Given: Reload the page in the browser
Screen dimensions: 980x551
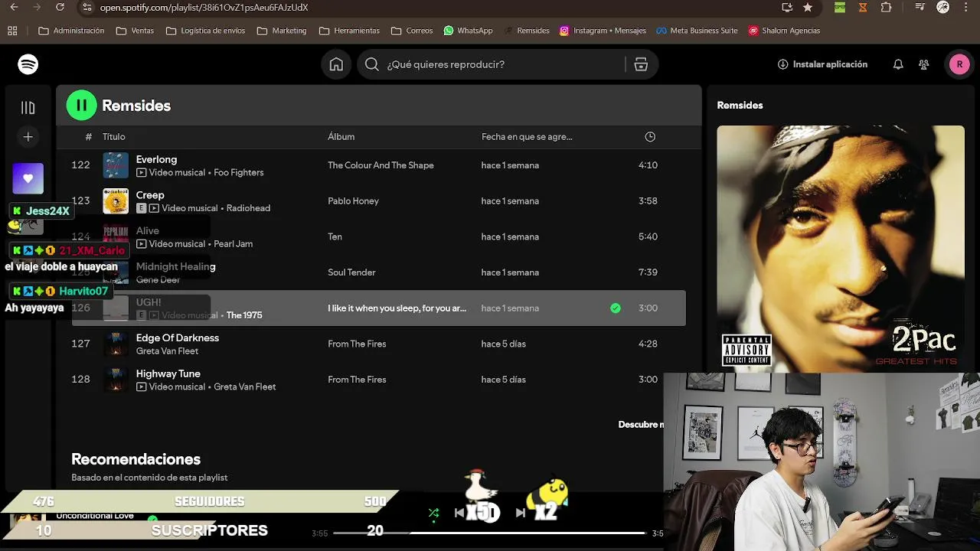Looking at the screenshot, I should 60,8.
